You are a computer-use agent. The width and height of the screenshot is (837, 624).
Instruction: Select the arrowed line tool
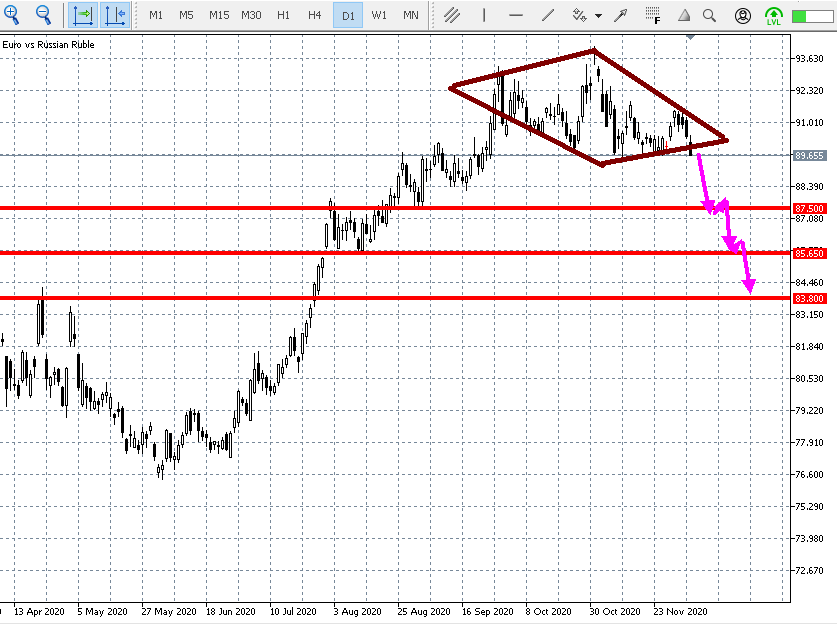[x=620, y=15]
